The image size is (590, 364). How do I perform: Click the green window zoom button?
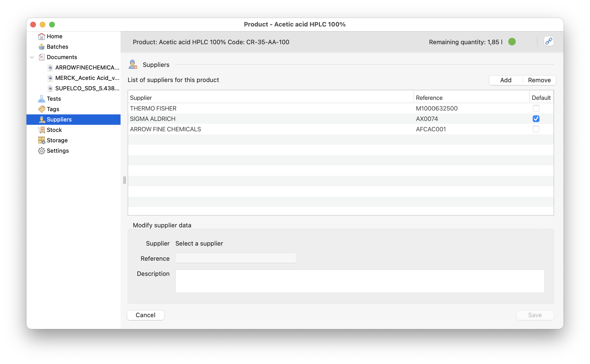tap(52, 25)
